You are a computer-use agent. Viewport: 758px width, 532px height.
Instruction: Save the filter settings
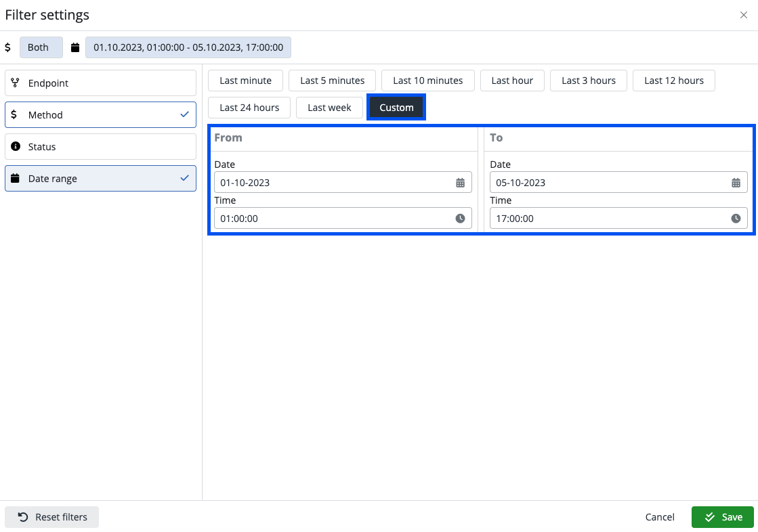[x=723, y=516]
